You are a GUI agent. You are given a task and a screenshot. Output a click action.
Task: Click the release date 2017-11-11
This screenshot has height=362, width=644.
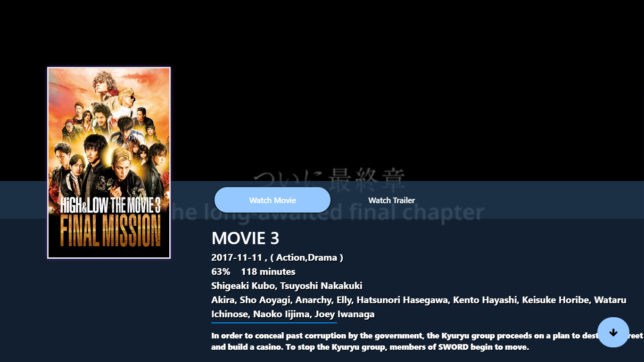click(x=237, y=257)
